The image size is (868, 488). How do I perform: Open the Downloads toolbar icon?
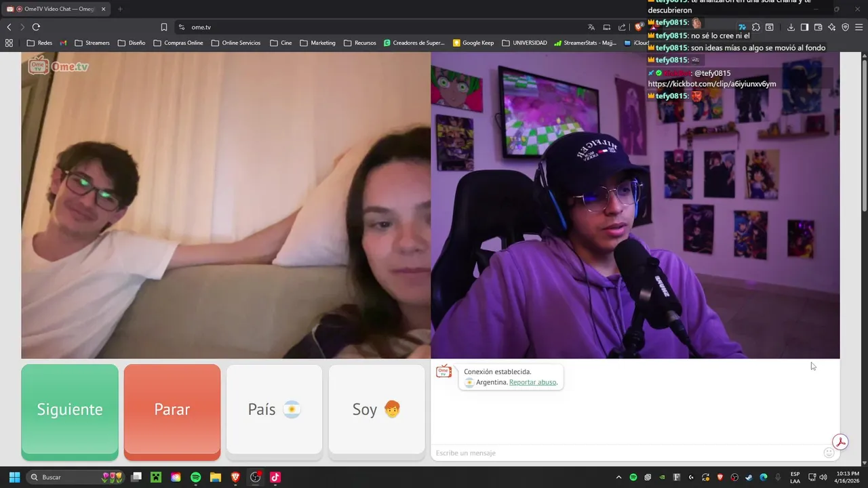click(x=791, y=27)
